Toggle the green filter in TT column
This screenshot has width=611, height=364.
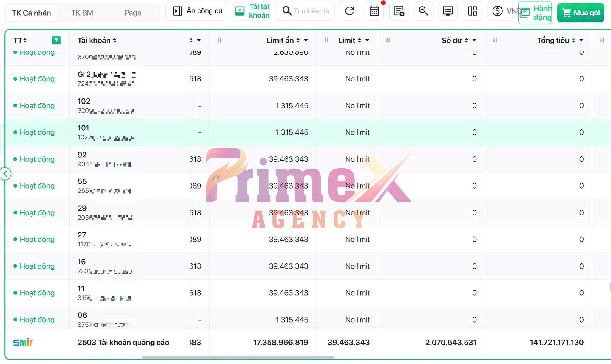pos(56,40)
